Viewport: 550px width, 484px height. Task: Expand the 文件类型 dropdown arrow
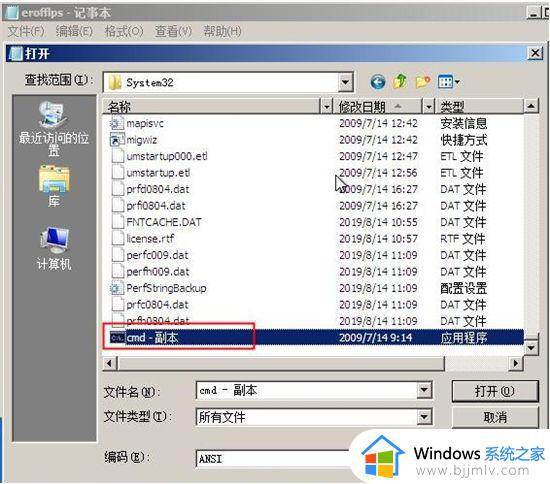[x=424, y=417]
